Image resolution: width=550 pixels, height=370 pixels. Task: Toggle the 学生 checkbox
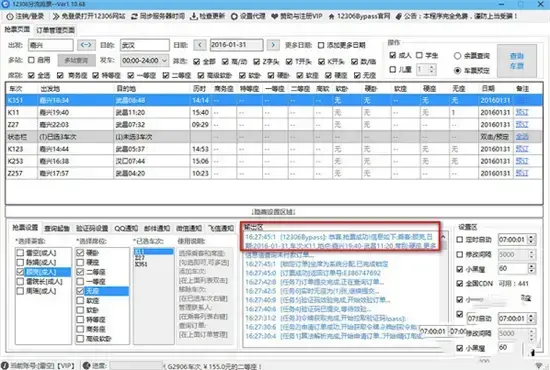click(419, 55)
